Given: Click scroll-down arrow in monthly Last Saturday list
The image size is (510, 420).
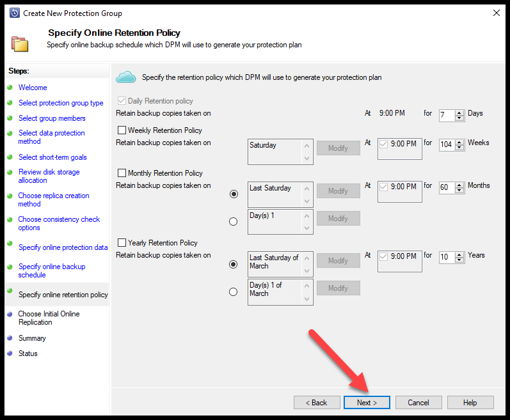Looking at the screenshot, I should pyautogui.click(x=307, y=201).
